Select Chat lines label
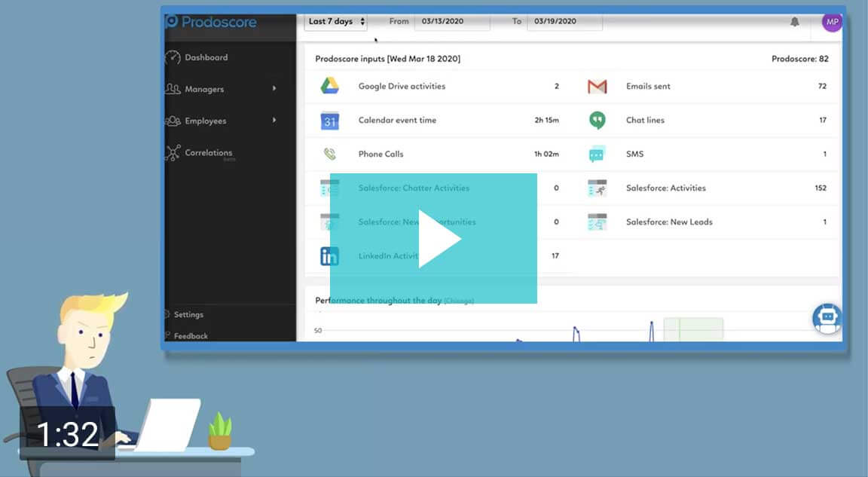Viewport: 868px width, 477px height. point(646,120)
